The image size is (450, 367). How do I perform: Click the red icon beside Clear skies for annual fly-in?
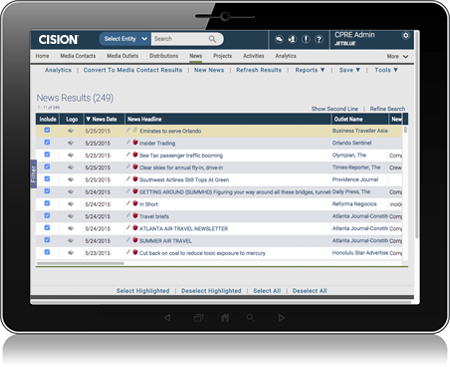135,167
